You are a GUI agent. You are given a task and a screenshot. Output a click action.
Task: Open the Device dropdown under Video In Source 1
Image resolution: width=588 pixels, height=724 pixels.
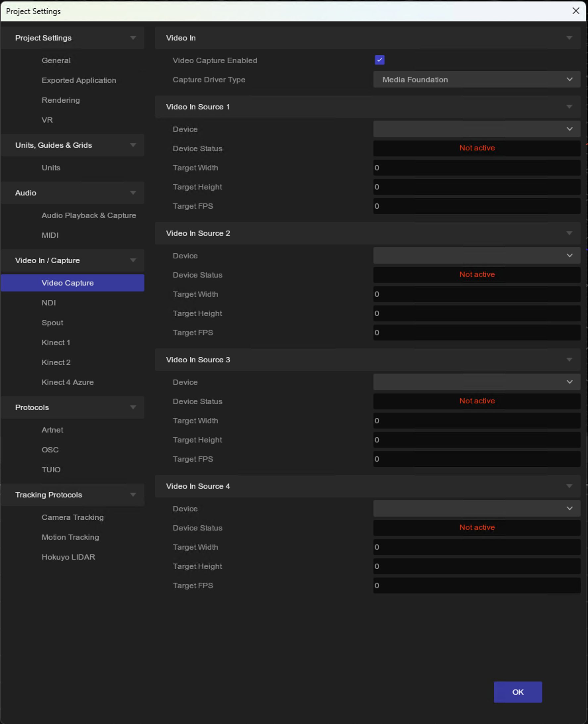tap(476, 129)
